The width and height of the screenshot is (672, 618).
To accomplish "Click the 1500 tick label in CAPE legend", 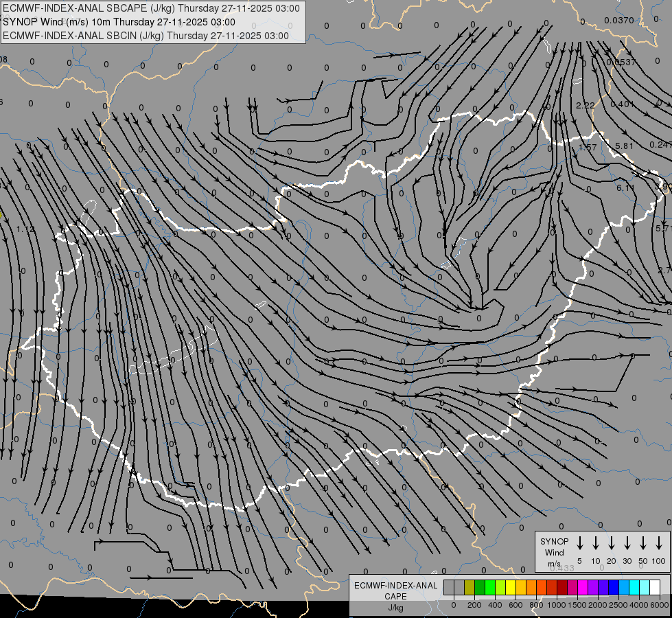I will point(577,605).
